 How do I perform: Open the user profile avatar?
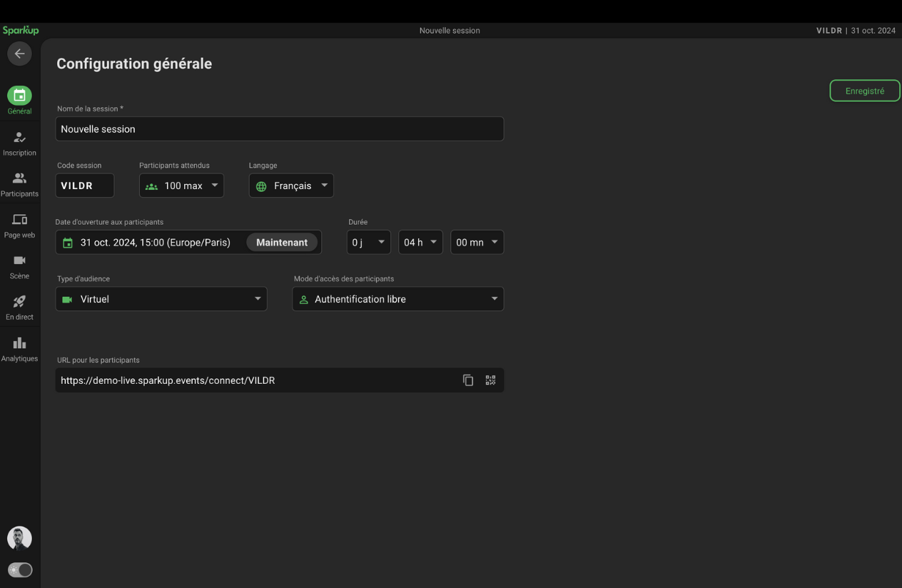(19, 538)
